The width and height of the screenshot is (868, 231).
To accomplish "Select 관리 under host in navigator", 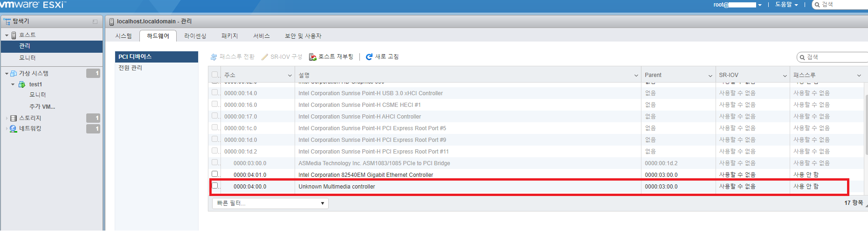I will (52, 46).
